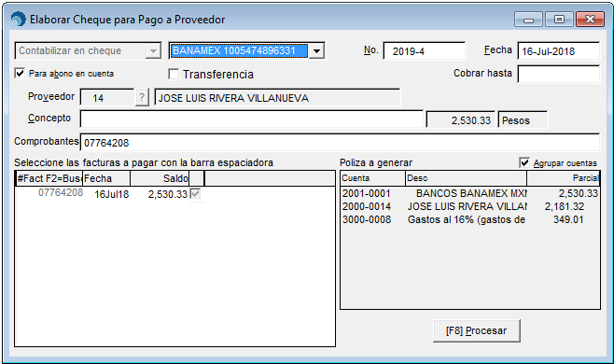Screen dimensions: 614x364
Task: Click 'Gastos al 16%' description cell
Action: pyautogui.click(x=467, y=219)
